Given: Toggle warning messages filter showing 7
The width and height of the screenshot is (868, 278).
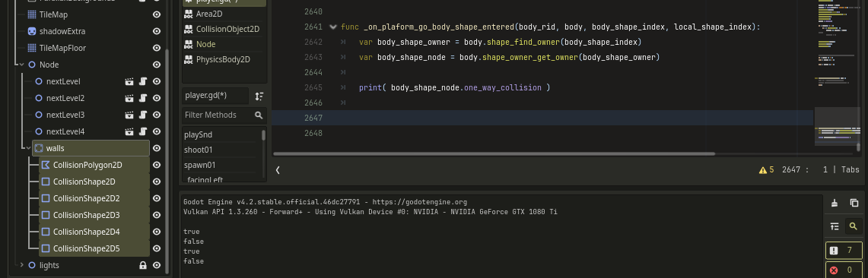Looking at the screenshot, I should click(844, 251).
